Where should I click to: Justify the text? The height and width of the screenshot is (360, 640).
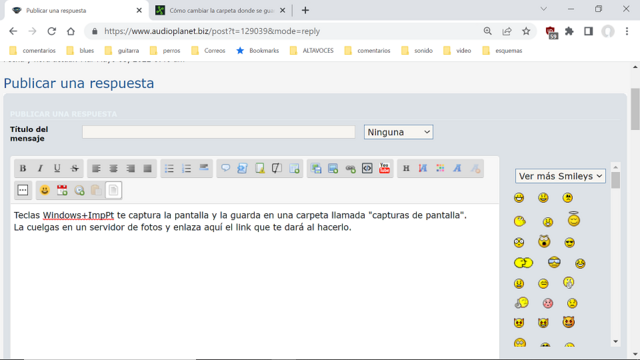point(147,168)
